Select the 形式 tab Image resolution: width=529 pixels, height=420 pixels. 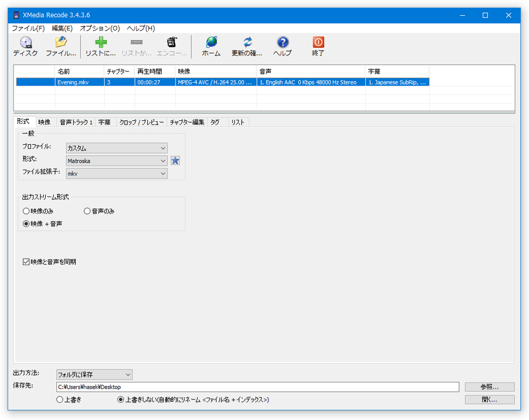[x=23, y=121]
